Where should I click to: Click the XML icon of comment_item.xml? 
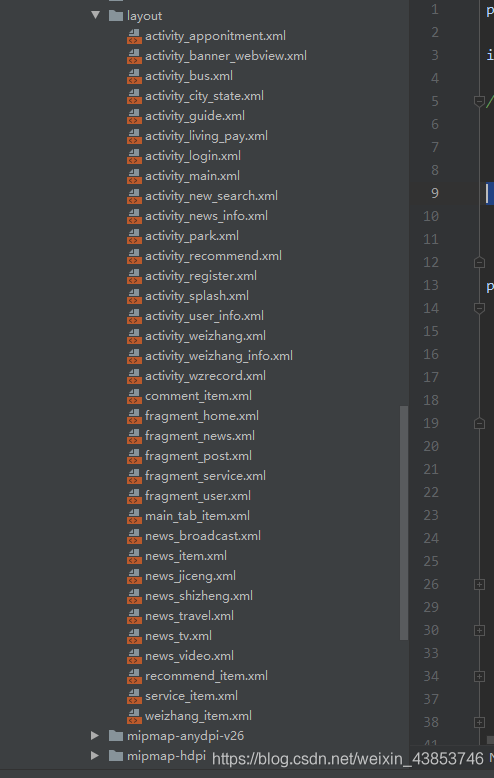pyautogui.click(x=134, y=396)
